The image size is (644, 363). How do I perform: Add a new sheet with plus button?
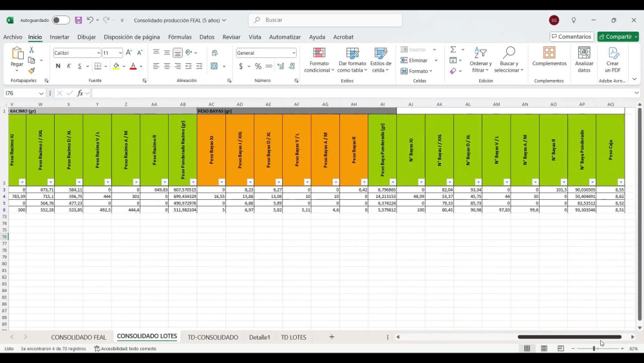[x=332, y=337]
